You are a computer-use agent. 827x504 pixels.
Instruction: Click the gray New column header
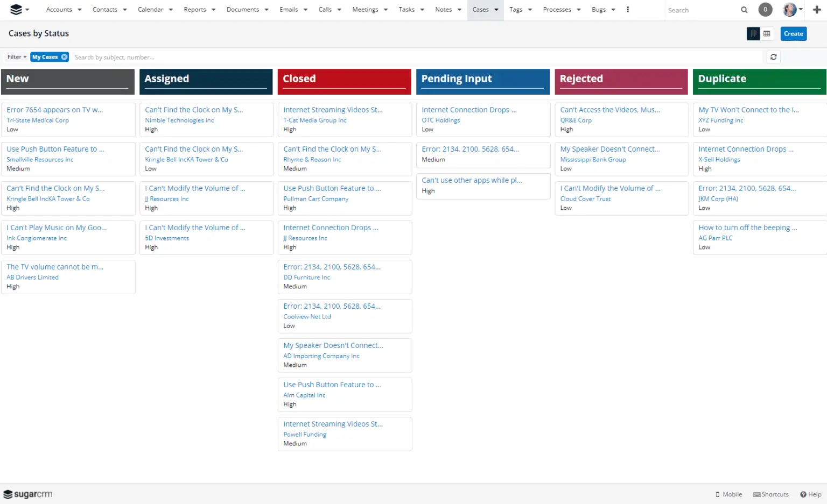coord(67,82)
